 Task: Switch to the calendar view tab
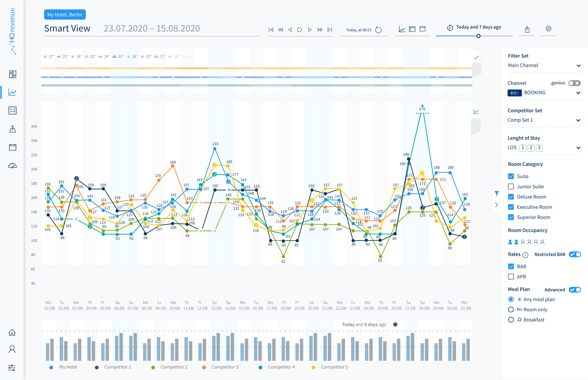[x=422, y=29]
